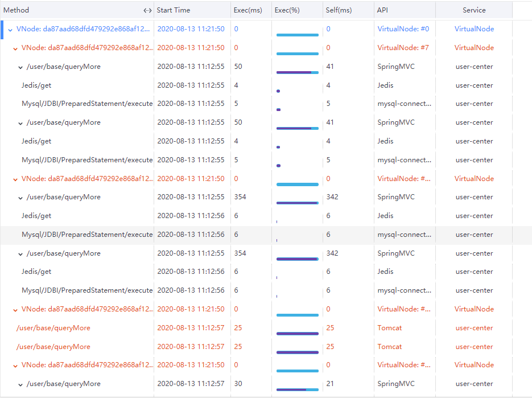
Task: Click the first Tomcat API cell
Action: click(390, 328)
